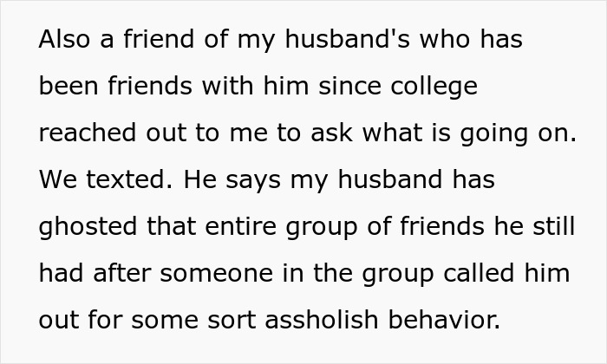
Task: Click the word "ghosted"
Action: (x=88, y=227)
